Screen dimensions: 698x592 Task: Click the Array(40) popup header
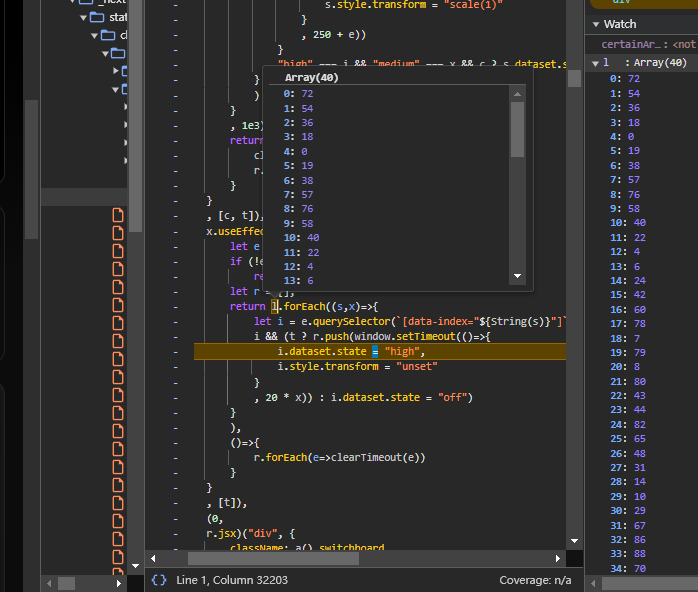pyautogui.click(x=313, y=77)
